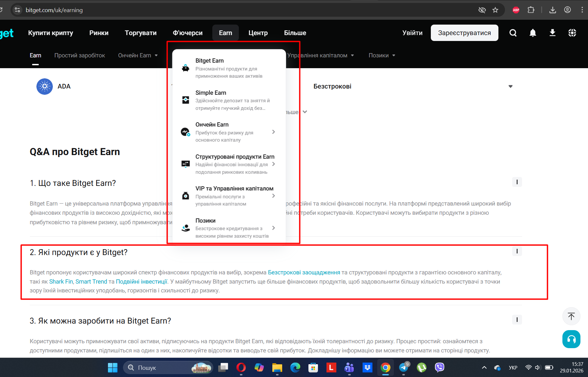This screenshot has width=588, height=377.
Task: Collapse the question 1 answer toggle
Action: [517, 182]
